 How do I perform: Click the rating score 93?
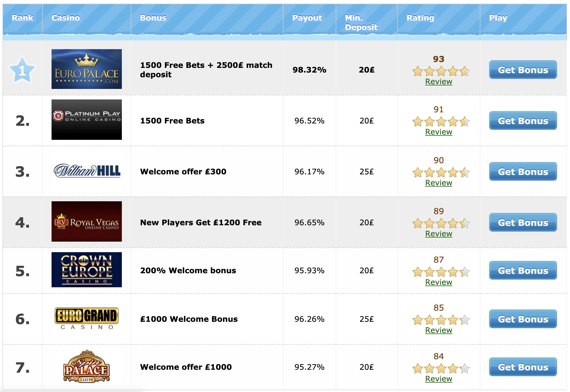pyautogui.click(x=438, y=59)
